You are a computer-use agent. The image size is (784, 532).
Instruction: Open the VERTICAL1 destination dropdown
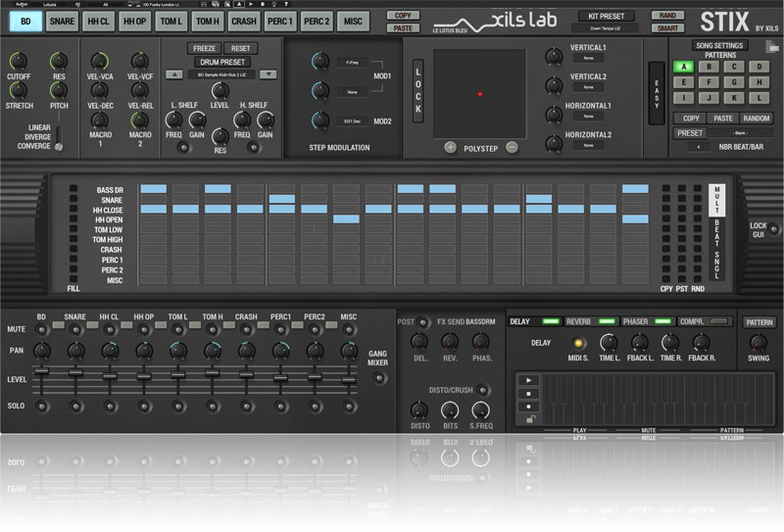589,58
